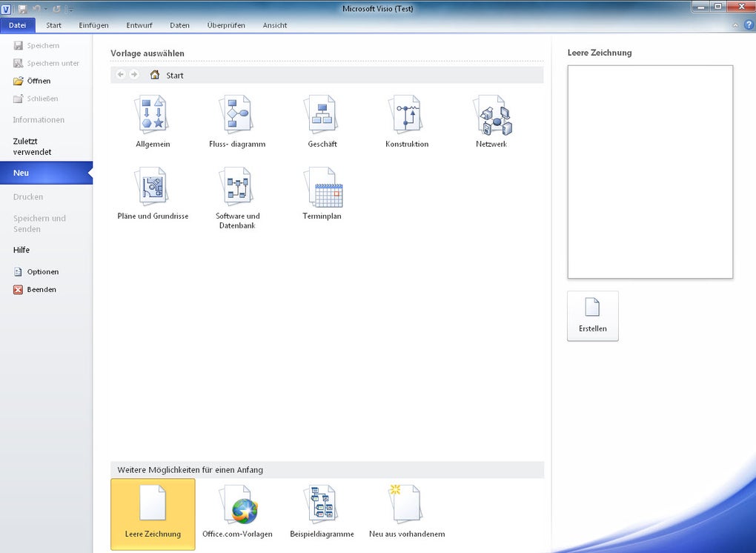Open the Terminplan template category
Screen dimensions: 756x553
(322, 193)
